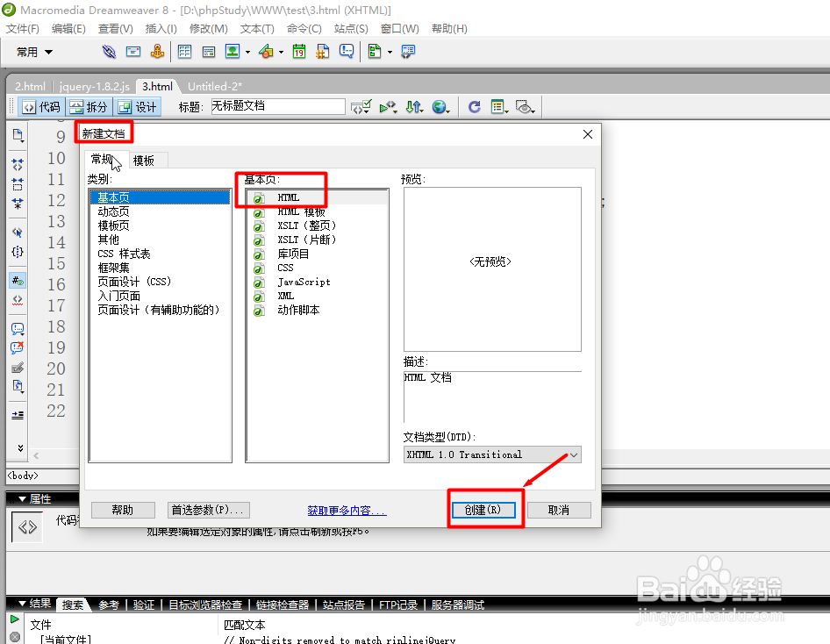This screenshot has width=830, height=644.
Task: Click the Find All green play icon
Action: click(15, 619)
